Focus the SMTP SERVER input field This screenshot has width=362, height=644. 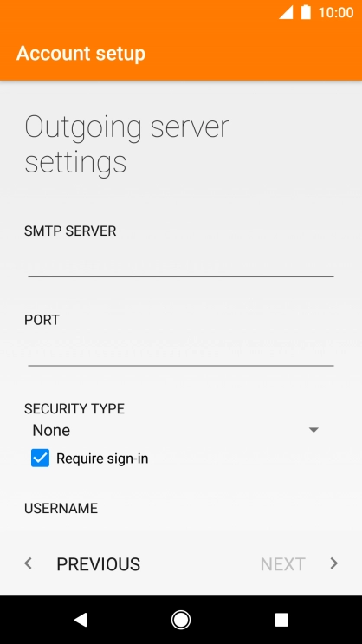(181, 263)
